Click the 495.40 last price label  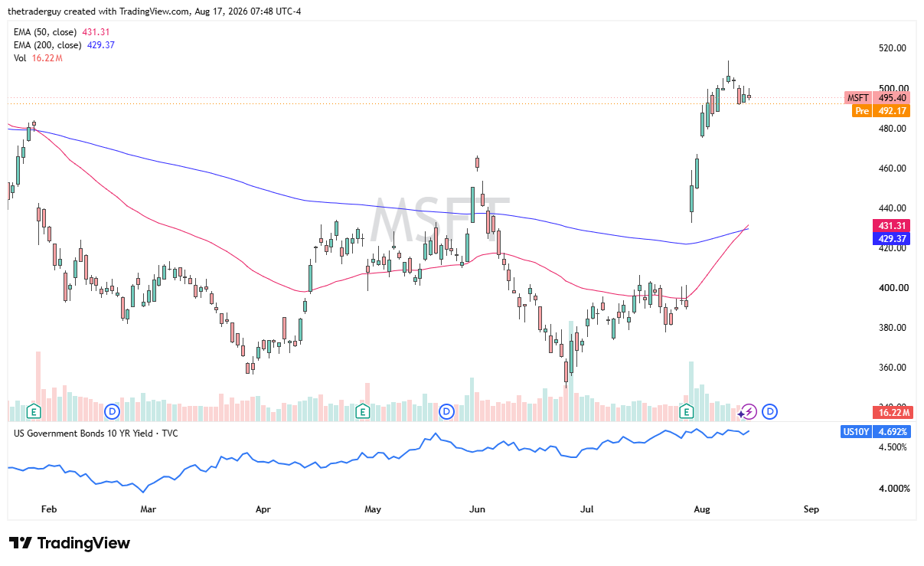[x=893, y=97]
